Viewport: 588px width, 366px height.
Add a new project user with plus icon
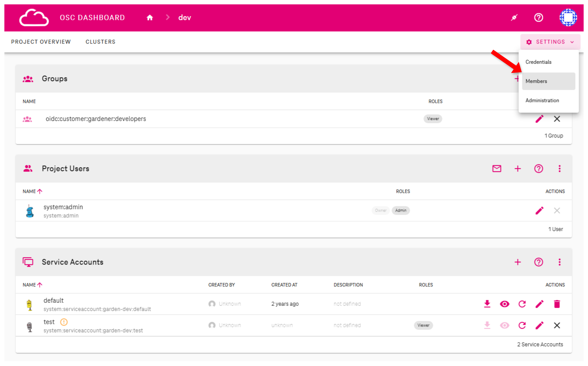518,168
